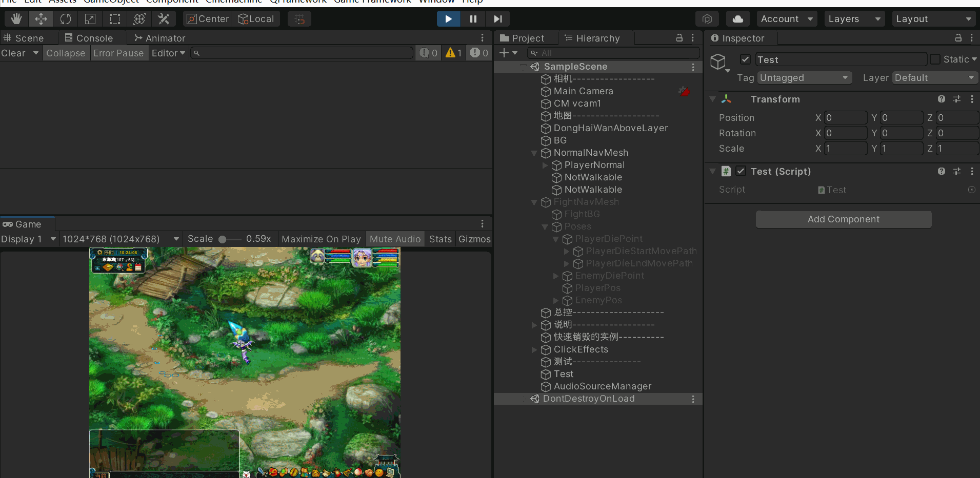Viewport: 980px width, 478px height.
Task: Open the Layer Default dropdown
Action: 935,78
